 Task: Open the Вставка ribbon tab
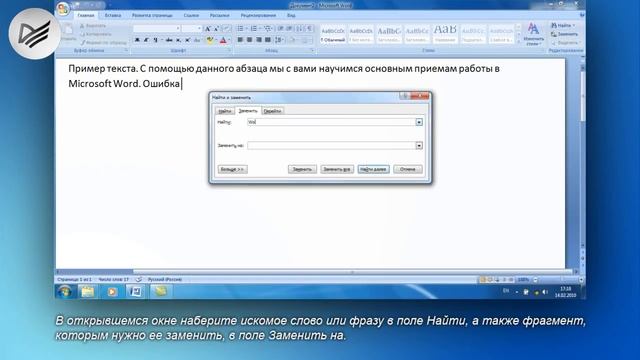pyautogui.click(x=113, y=16)
